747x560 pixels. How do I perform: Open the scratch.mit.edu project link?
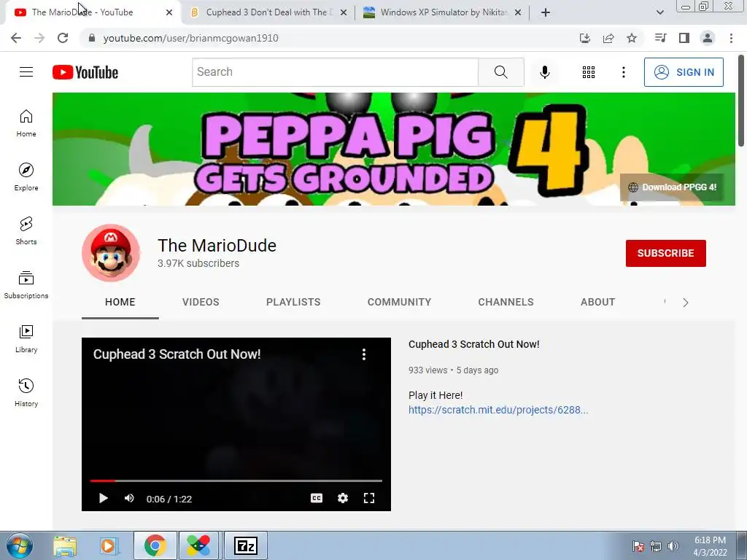498,410
